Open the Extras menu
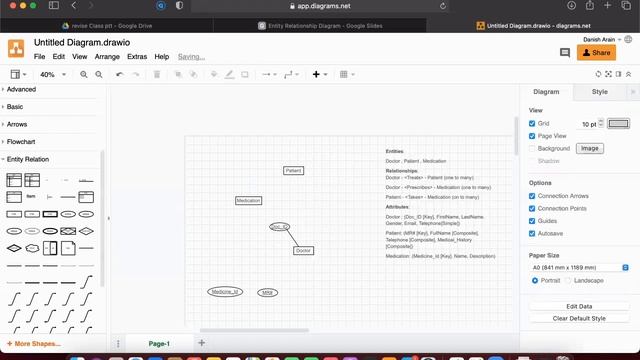The width and height of the screenshot is (640, 360). 137,57
